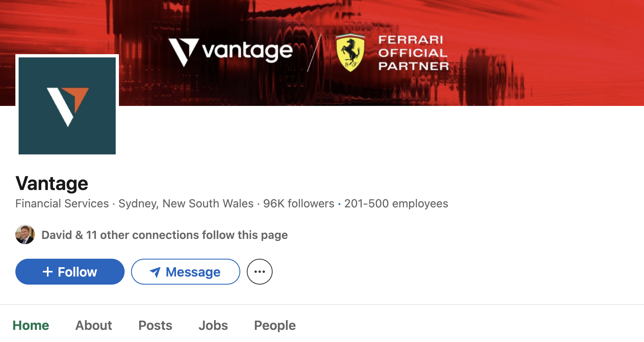Click the plus icon in Follow button

tap(48, 272)
